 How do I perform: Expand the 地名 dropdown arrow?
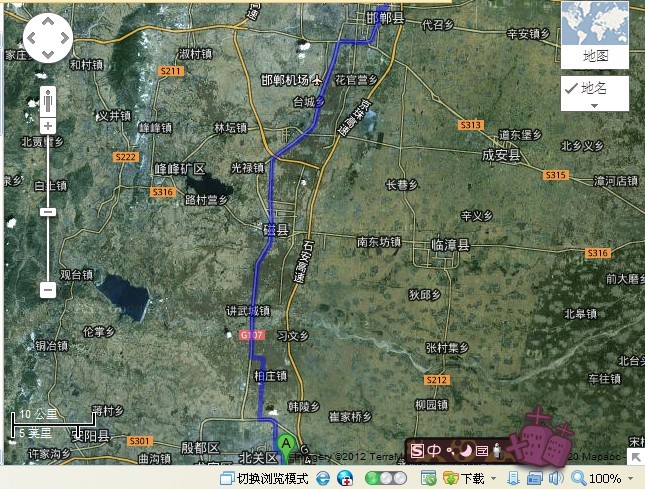coord(594,106)
